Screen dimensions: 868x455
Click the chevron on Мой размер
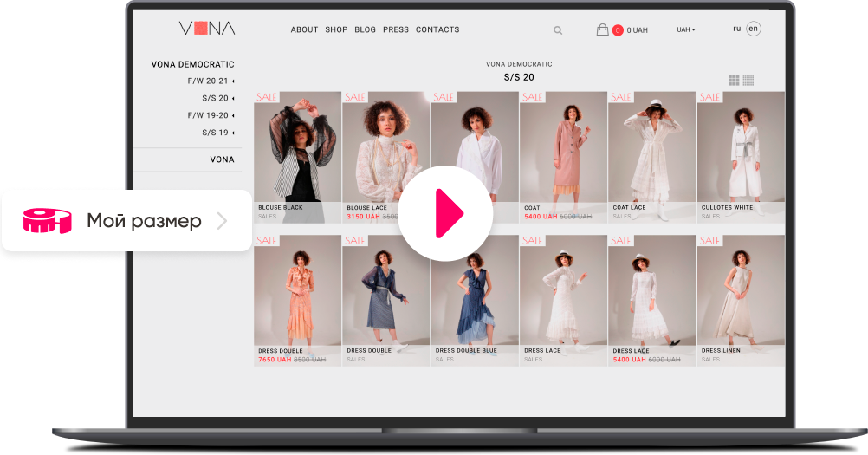coord(222,221)
